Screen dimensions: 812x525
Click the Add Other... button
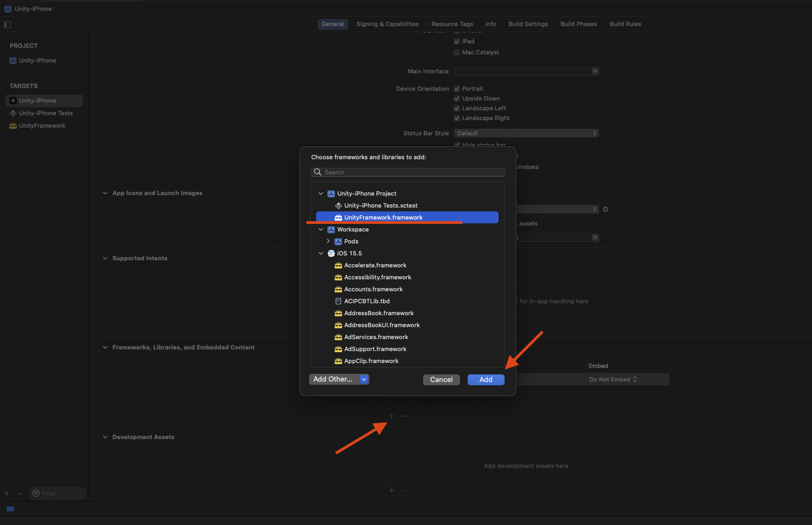click(x=333, y=379)
